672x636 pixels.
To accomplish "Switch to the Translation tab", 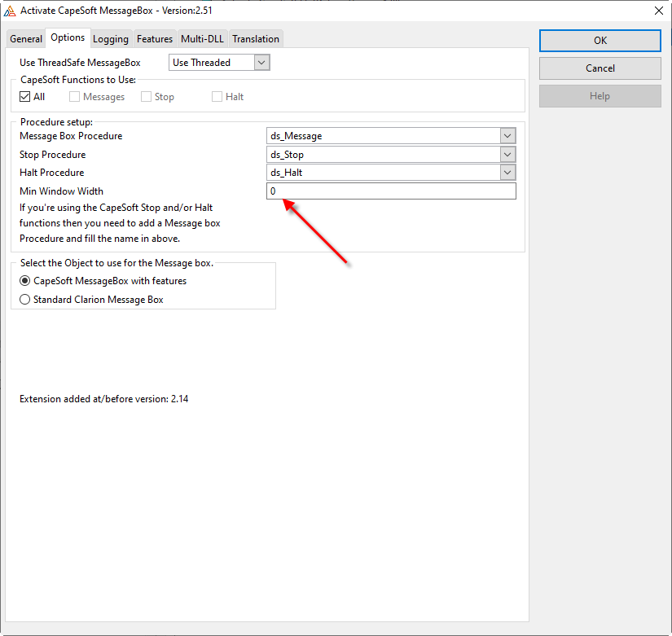I will coord(256,39).
